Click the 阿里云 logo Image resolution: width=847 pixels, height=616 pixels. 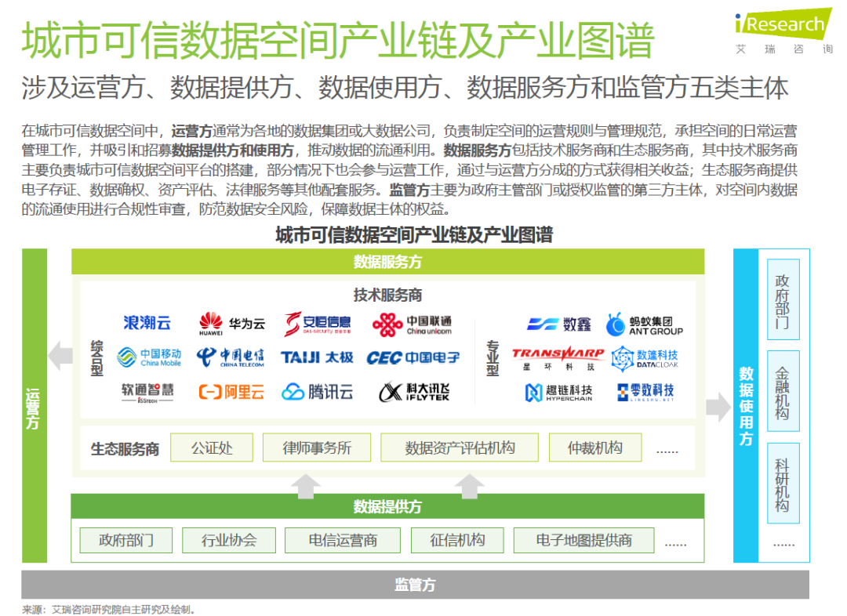[230, 392]
